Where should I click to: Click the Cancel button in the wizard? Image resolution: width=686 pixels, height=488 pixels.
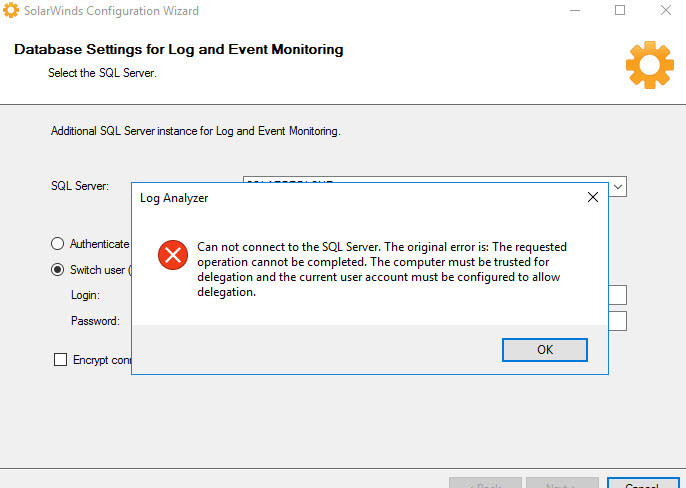pos(643,483)
